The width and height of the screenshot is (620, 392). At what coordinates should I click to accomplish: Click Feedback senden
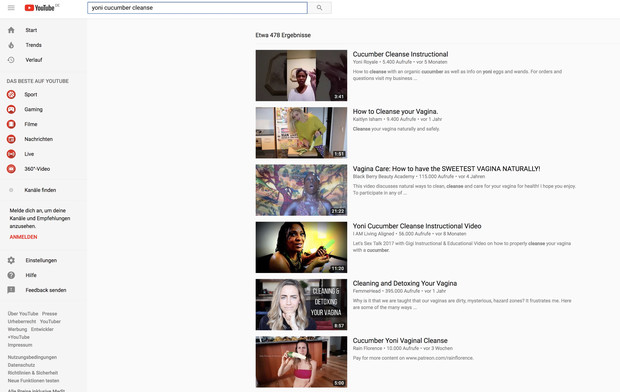46,290
